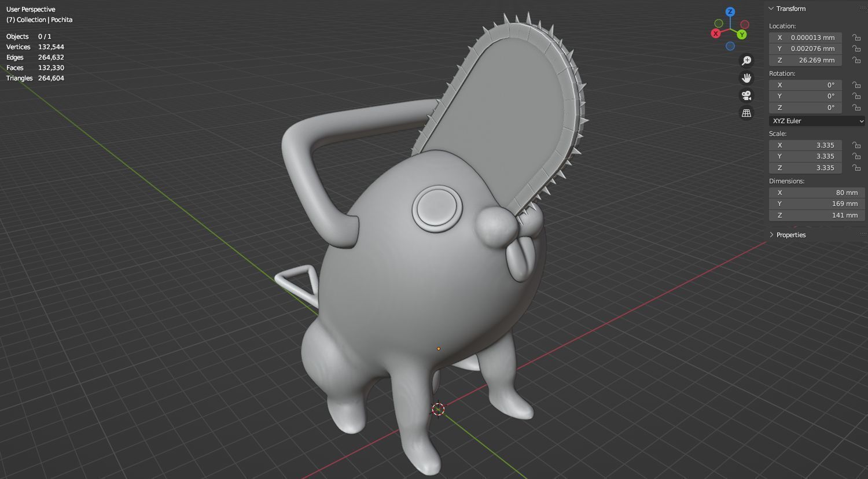The height and width of the screenshot is (479, 868).
Task: Collapse the Transform panel
Action: 771,9
